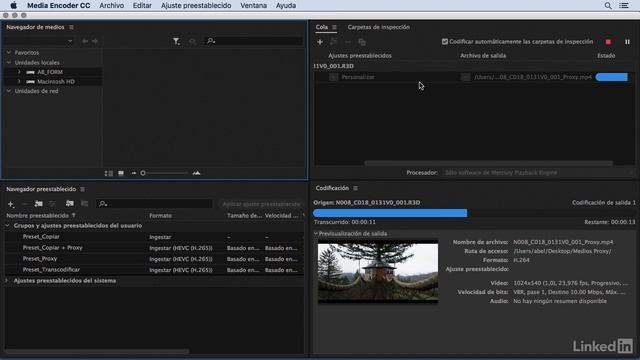The image size is (640, 360).
Task: Select the Preset_Transcodificar preset
Action: click(51, 270)
